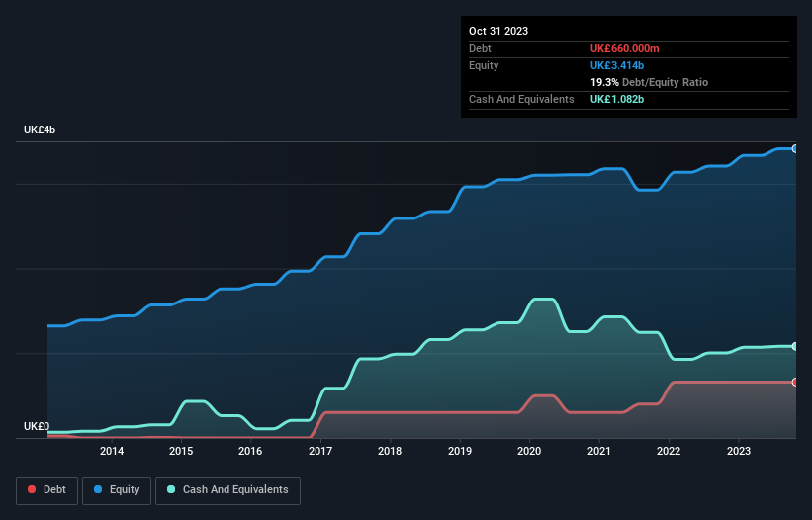The width and height of the screenshot is (812, 520).
Task: Toggle the Debt series legend button
Action: [47, 490]
